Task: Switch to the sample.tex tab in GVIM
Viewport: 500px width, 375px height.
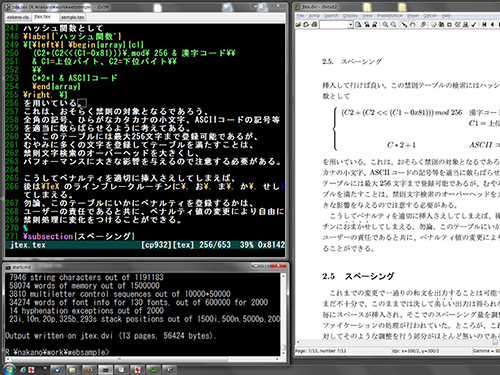Action: click(73, 17)
